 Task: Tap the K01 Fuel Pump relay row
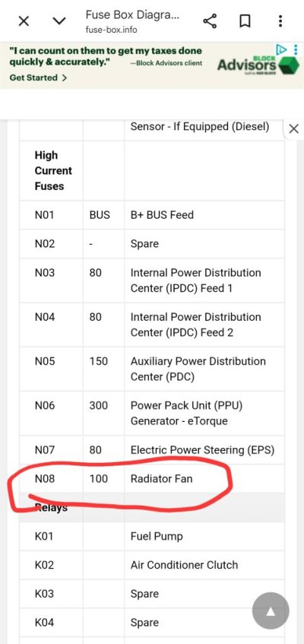151,536
